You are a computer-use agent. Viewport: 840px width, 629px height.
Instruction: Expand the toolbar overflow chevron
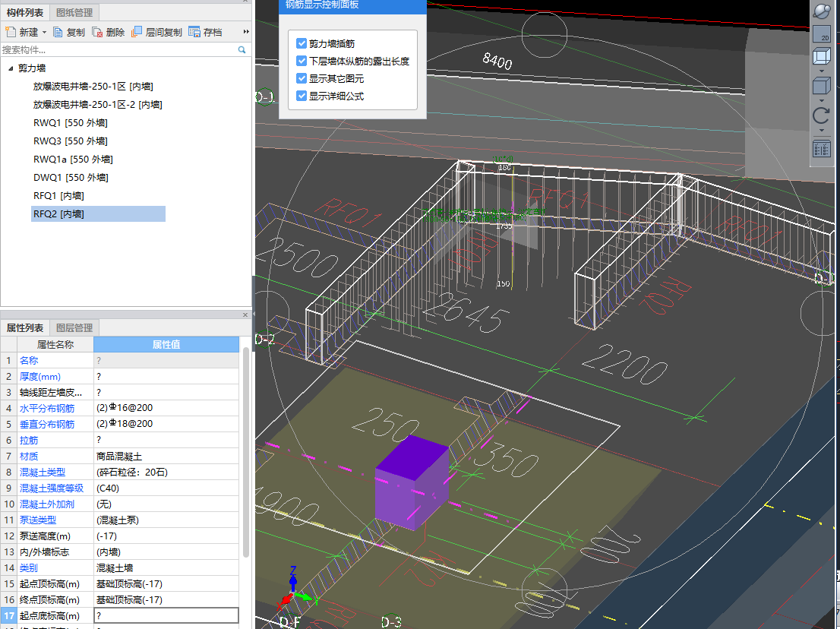(x=246, y=32)
